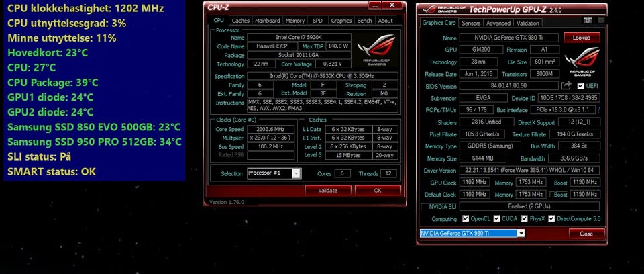The image size is (644, 274).
Task: Select the Graphics Card tab in GPU-Z
Action: pos(439,23)
